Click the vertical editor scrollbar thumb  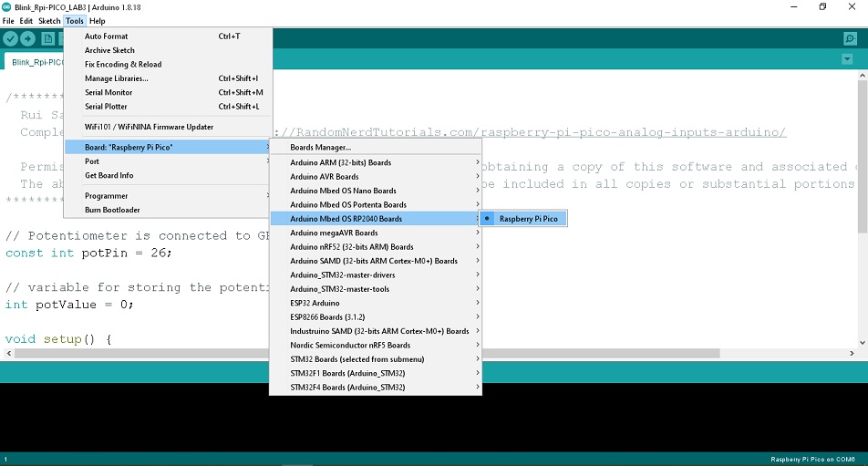[863, 157]
